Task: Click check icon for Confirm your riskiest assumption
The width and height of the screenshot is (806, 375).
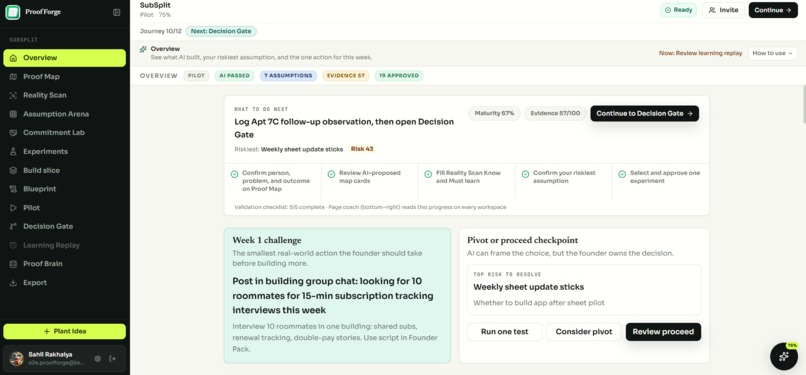Action: pyautogui.click(x=525, y=174)
